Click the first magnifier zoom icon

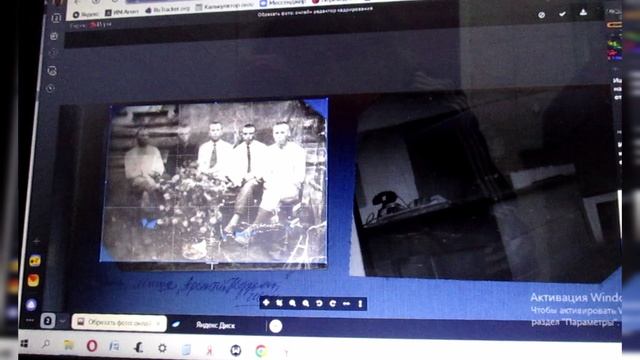(292, 303)
